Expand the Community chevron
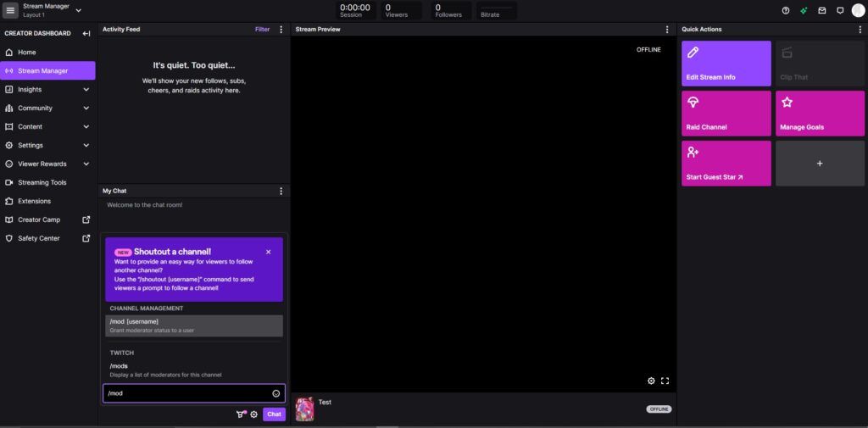868x428 pixels. [x=86, y=108]
